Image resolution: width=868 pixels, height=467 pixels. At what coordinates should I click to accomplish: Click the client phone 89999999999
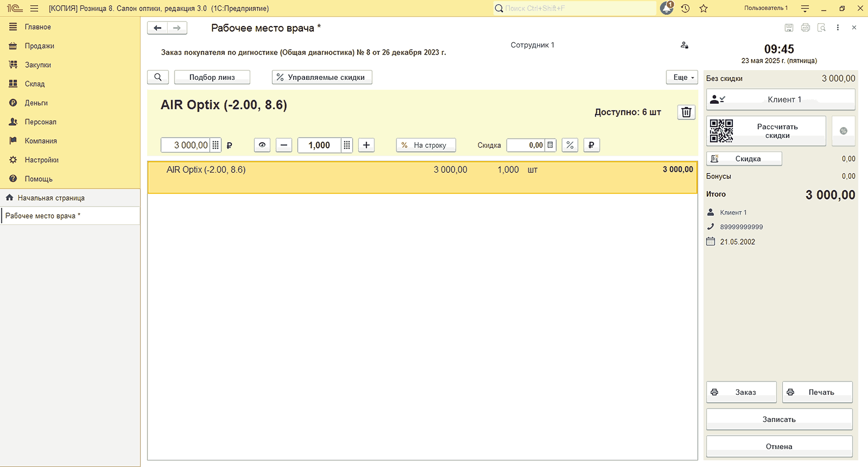(x=741, y=227)
